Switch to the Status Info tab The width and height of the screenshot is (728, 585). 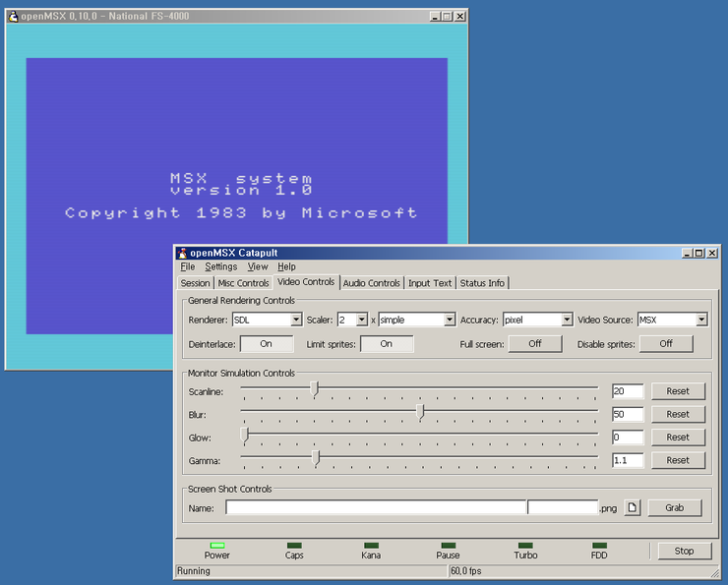point(482,283)
